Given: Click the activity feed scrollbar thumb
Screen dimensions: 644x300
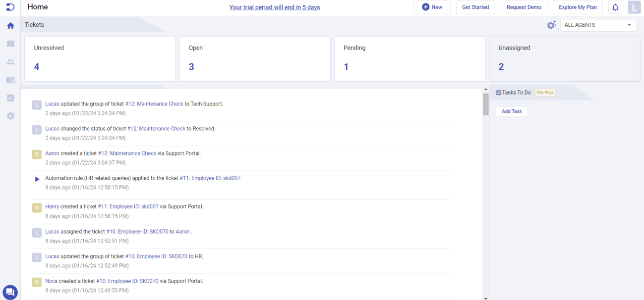Looking at the screenshot, I should pos(485,104).
